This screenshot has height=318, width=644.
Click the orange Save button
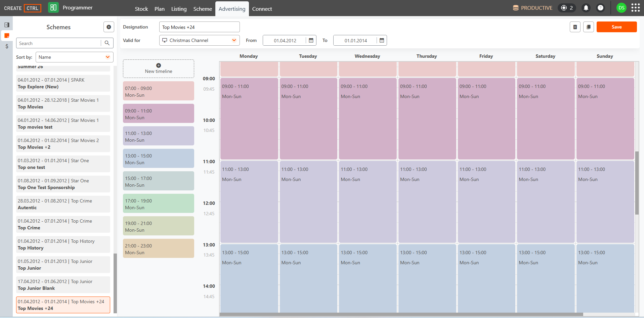click(616, 27)
